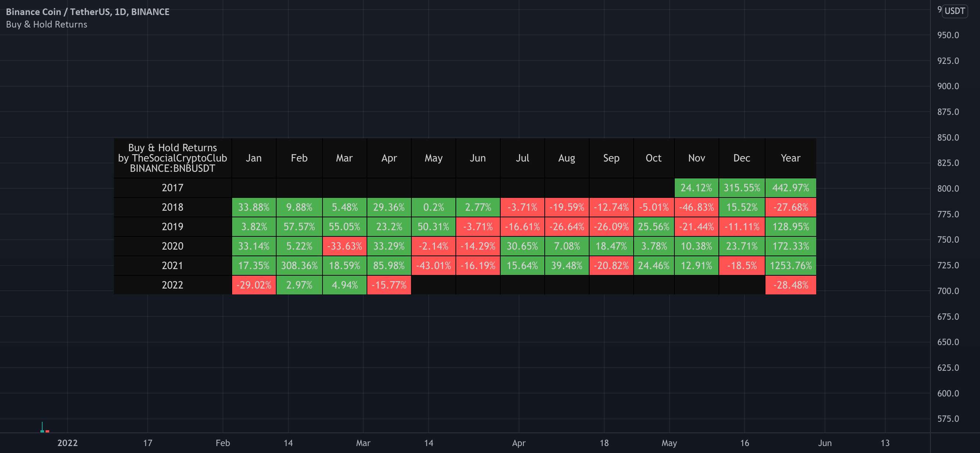Screen dimensions: 980x453
Task: Click the 2022 label on the time axis
Action: click(67, 443)
